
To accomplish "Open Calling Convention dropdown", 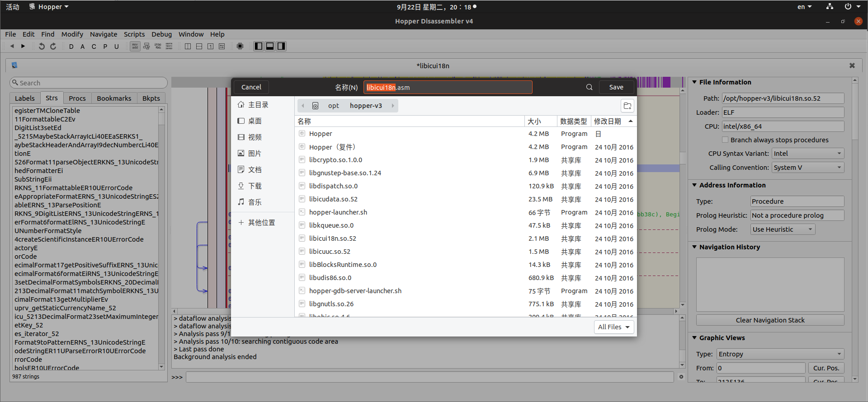I will tap(808, 168).
